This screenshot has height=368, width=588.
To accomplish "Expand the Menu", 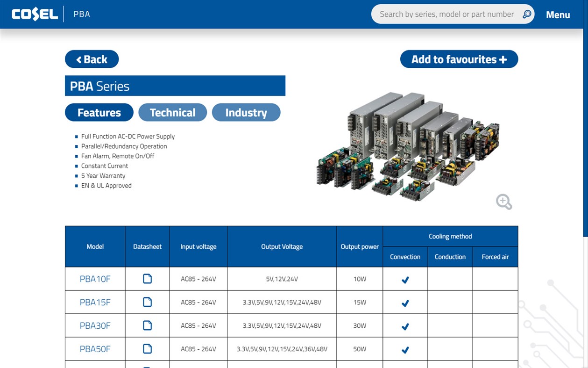I will (x=558, y=14).
